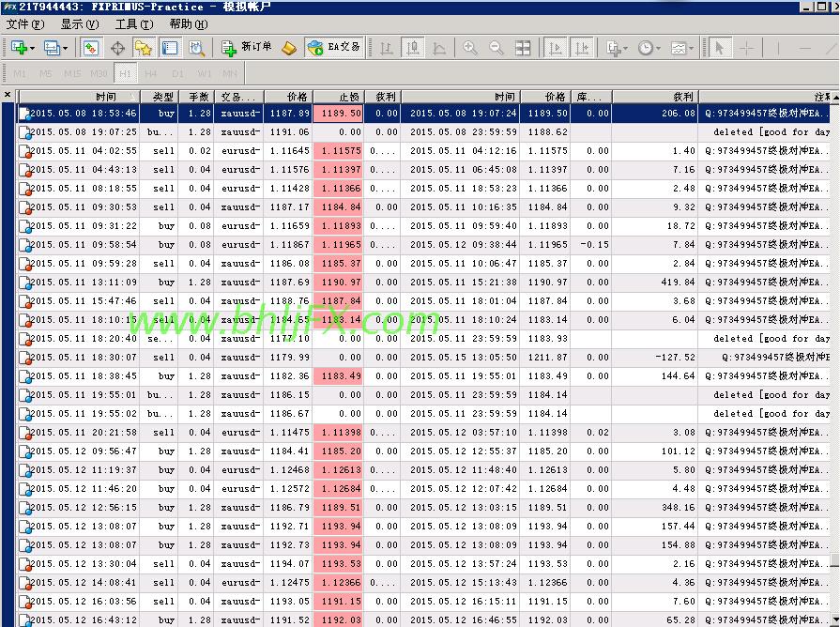
Task: Switch to line chart icon
Action: (x=439, y=48)
